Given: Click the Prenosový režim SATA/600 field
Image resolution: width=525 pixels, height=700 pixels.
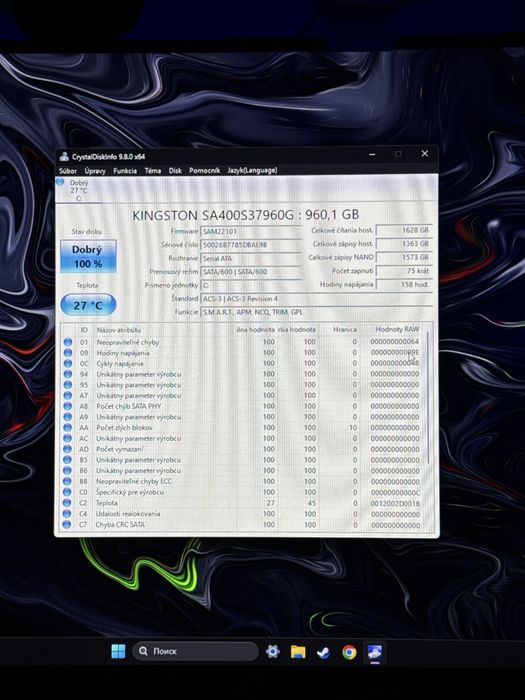Looking at the screenshot, I should click(x=251, y=272).
